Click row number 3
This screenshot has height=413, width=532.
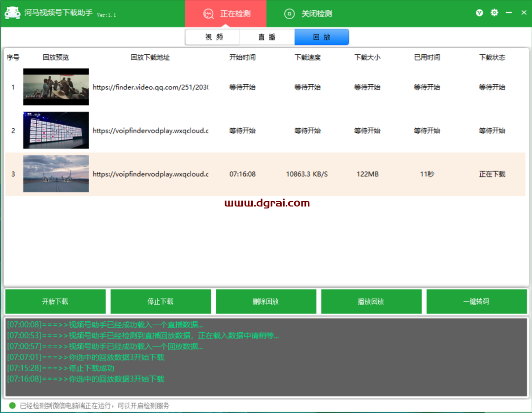click(x=13, y=174)
